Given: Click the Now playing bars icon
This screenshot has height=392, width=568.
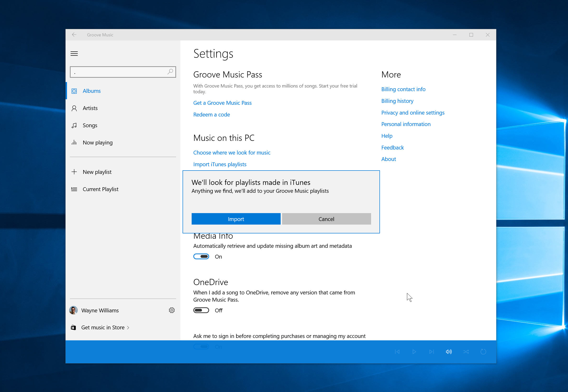Looking at the screenshot, I should 74,143.
